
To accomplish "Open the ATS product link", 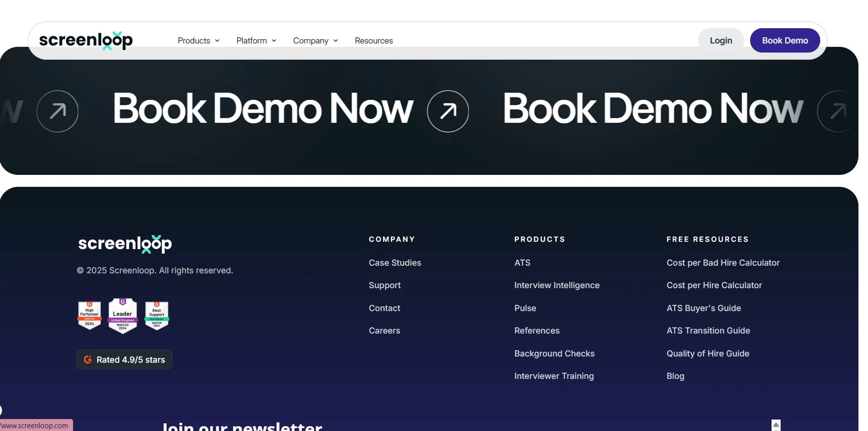I will coord(522,263).
